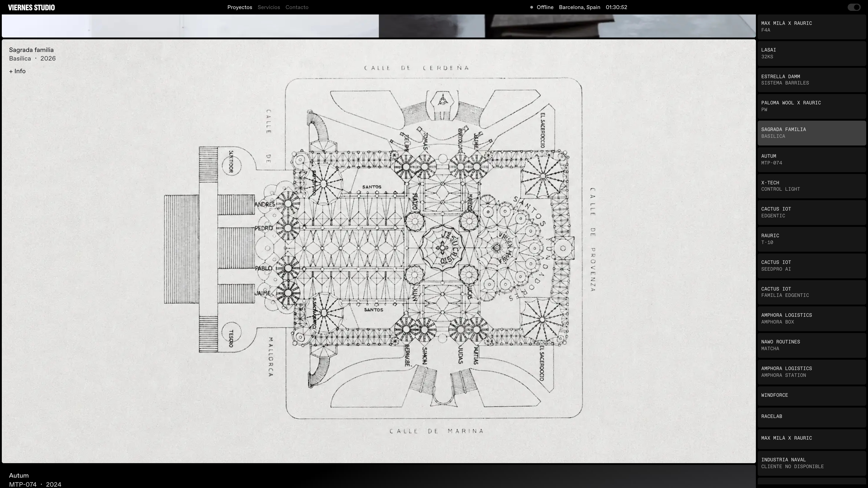Click the Viernes Studio logo
This screenshot has height=488, width=868.
click(x=31, y=7)
